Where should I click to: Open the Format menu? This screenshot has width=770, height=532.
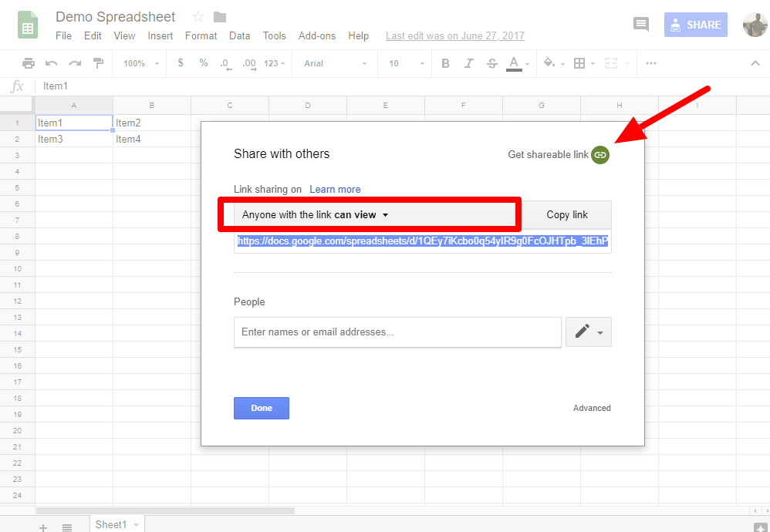pos(201,35)
